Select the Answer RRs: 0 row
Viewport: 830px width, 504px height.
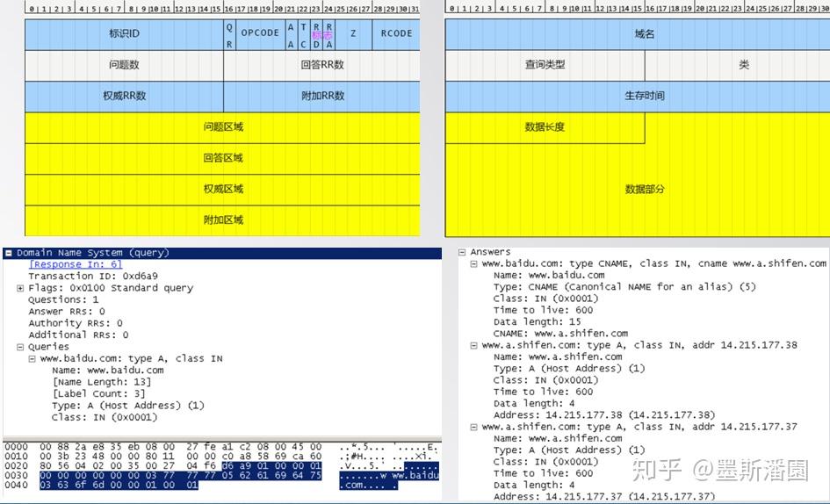pos(67,312)
